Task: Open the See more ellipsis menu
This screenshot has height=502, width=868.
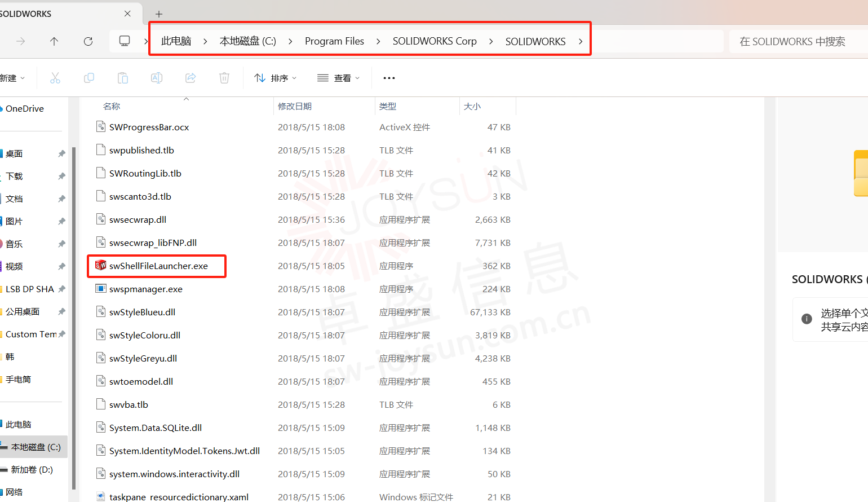Action: click(x=389, y=78)
